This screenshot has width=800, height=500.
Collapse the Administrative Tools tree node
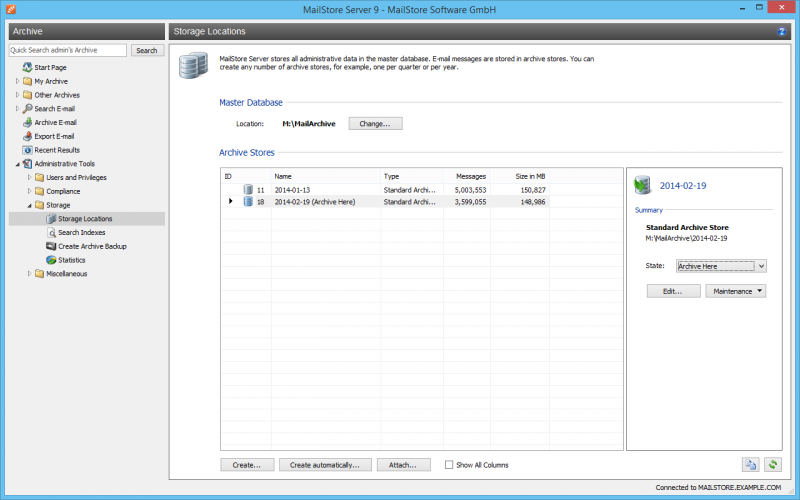click(x=17, y=164)
